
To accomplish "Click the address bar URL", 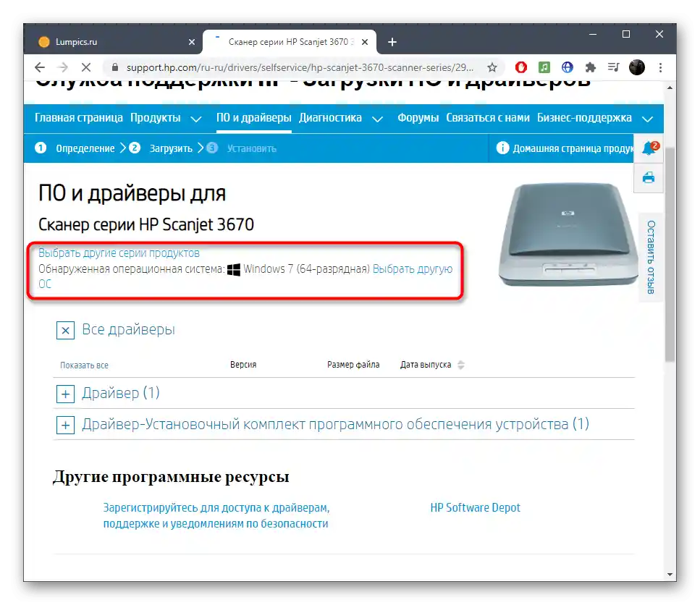I will (x=300, y=67).
